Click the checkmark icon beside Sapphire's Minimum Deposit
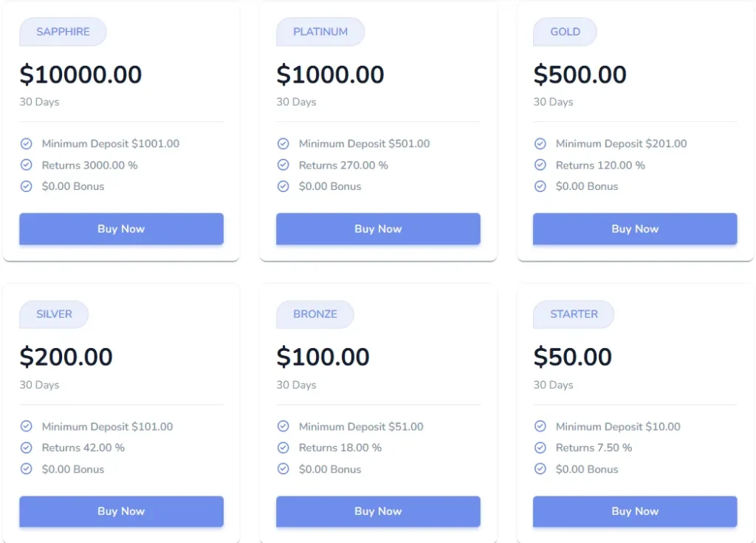756x543 pixels. pyautogui.click(x=26, y=143)
